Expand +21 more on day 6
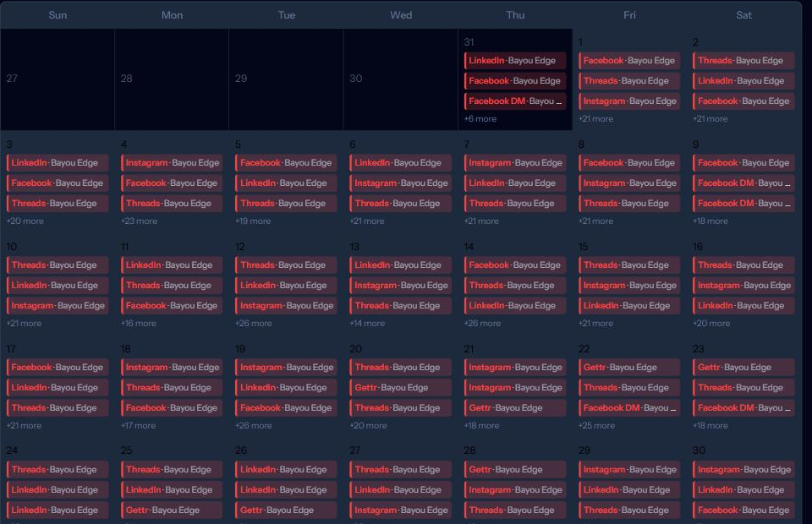This screenshot has width=812, height=524. pos(367,221)
